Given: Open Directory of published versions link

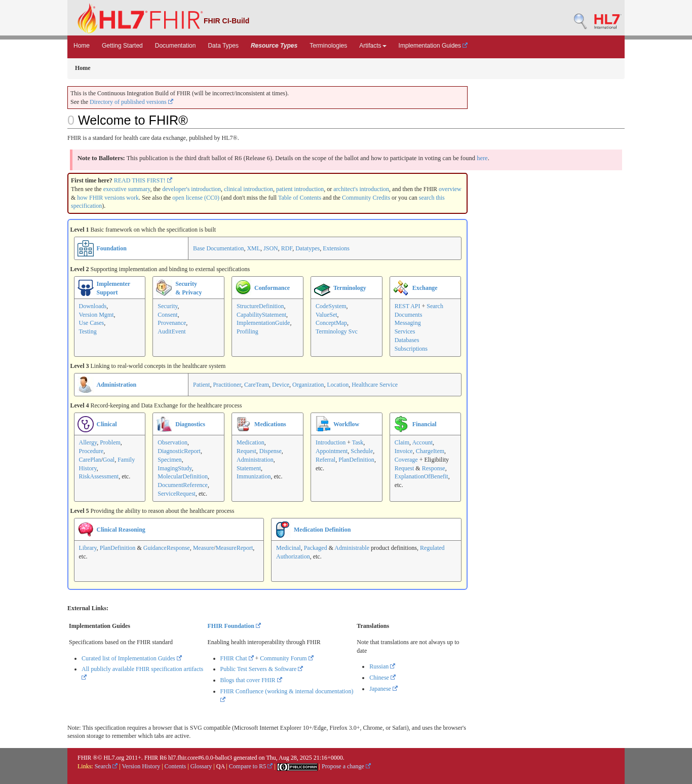Looking at the screenshot, I should click(131, 102).
